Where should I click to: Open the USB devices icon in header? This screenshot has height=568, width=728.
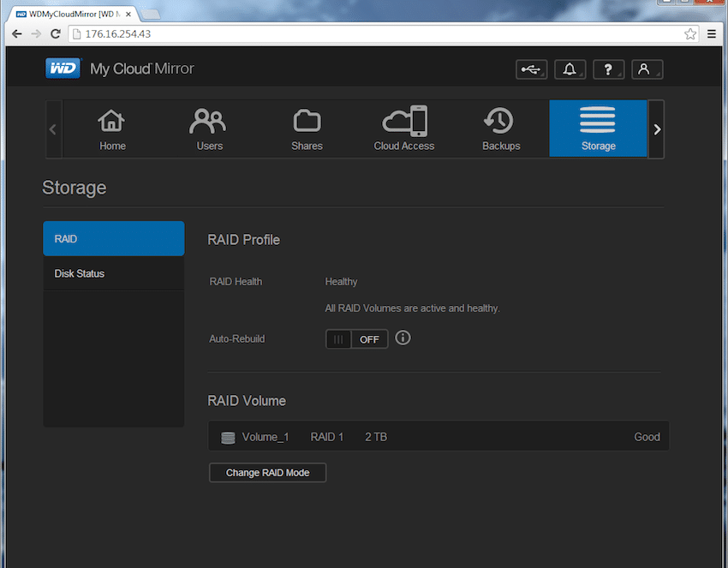click(x=531, y=69)
